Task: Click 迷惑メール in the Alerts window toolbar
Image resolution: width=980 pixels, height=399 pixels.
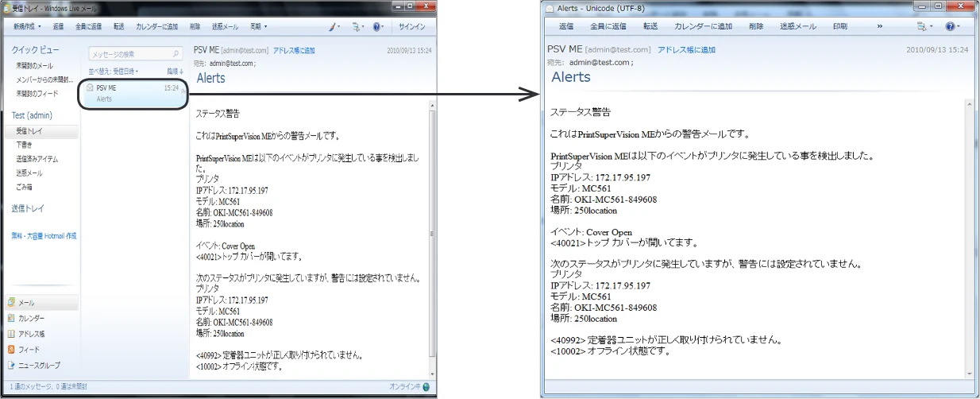Action: click(797, 26)
